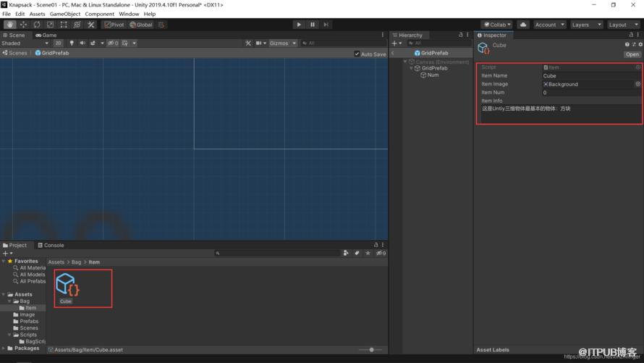Click the Hierarchy search field
Viewport: 644px width, 363px height.
point(438,43)
